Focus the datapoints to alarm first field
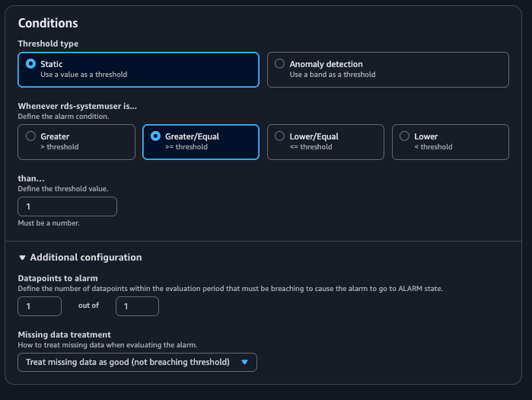This screenshot has width=532, height=400. pos(40,306)
